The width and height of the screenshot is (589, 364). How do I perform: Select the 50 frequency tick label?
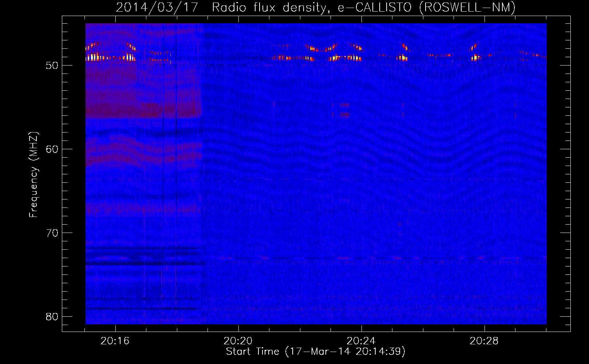[x=52, y=66]
